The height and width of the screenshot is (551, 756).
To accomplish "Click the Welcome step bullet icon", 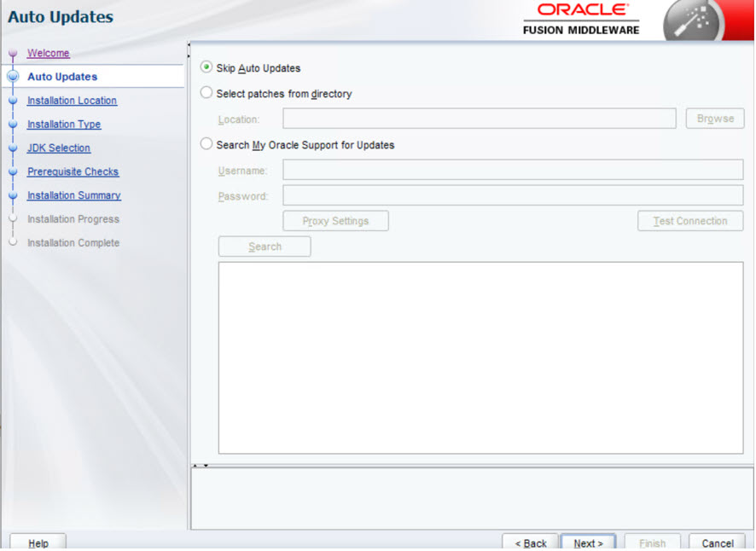I will click(x=13, y=53).
